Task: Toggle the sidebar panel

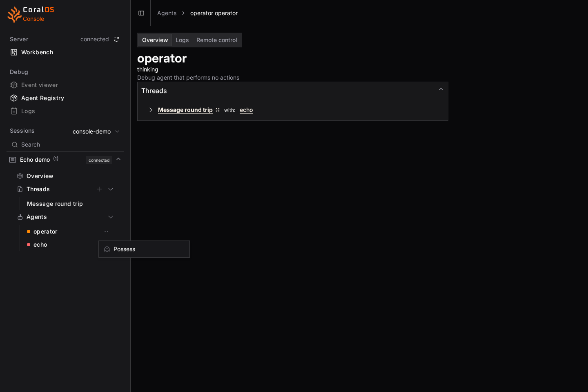Action: pos(141,13)
